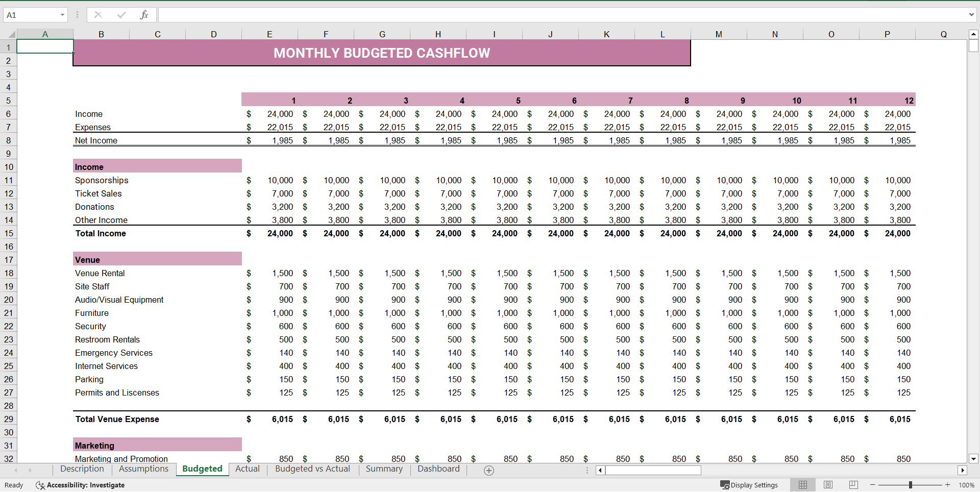Select the Budgeted sheet tab

pyautogui.click(x=202, y=469)
